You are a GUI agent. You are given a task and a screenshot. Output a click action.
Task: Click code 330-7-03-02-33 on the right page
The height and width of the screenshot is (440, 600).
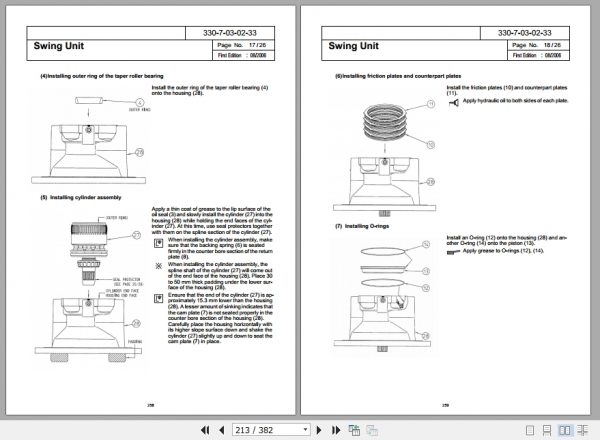coord(525,33)
